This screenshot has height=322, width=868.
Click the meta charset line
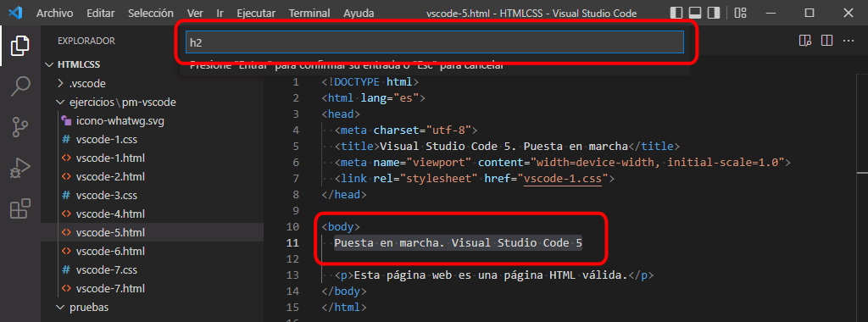click(x=406, y=130)
